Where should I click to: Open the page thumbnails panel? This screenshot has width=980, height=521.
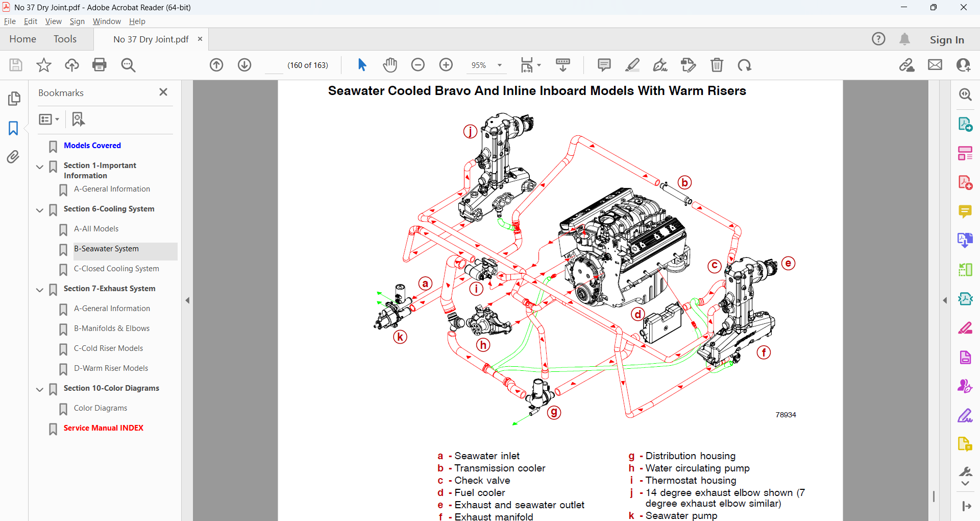pos(14,98)
